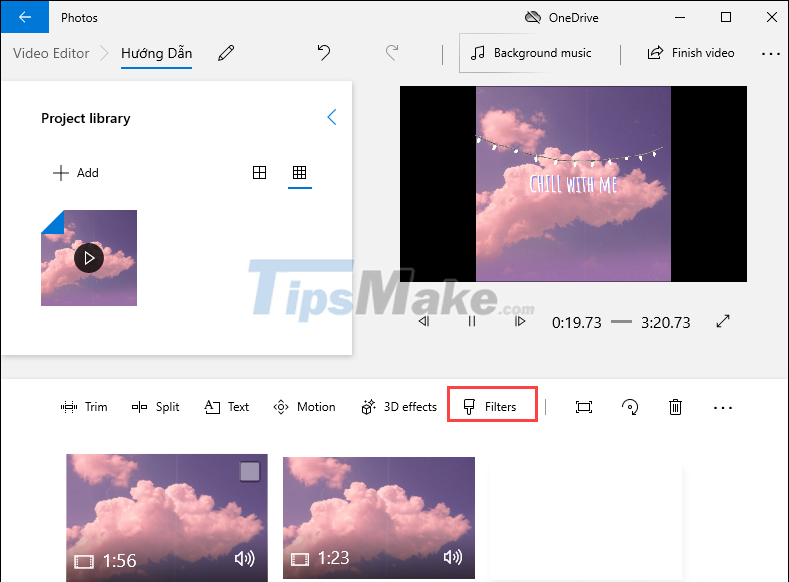This screenshot has height=582, width=789.
Task: Remove or show black bars icon
Action: pos(584,407)
